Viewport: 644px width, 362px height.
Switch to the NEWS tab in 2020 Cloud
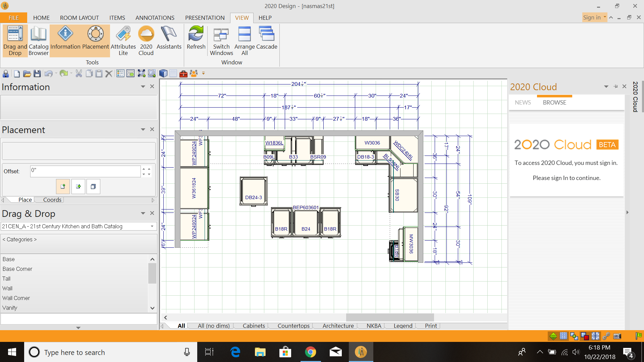pos(523,103)
